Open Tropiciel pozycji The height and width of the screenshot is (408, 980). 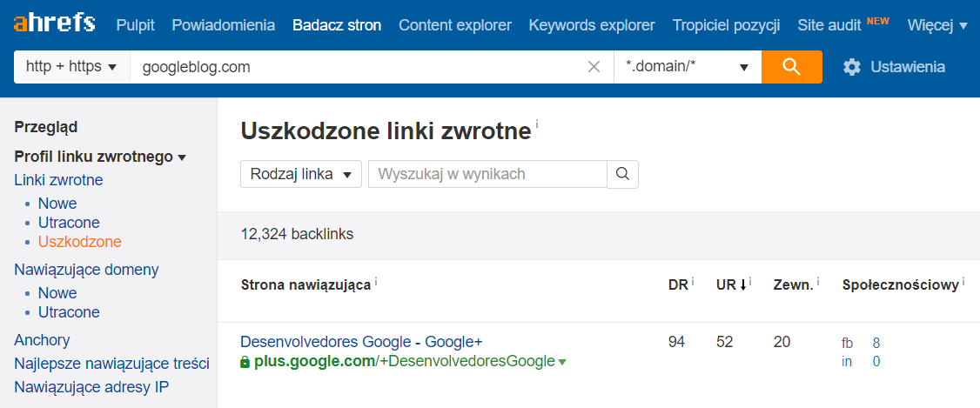[x=726, y=25]
